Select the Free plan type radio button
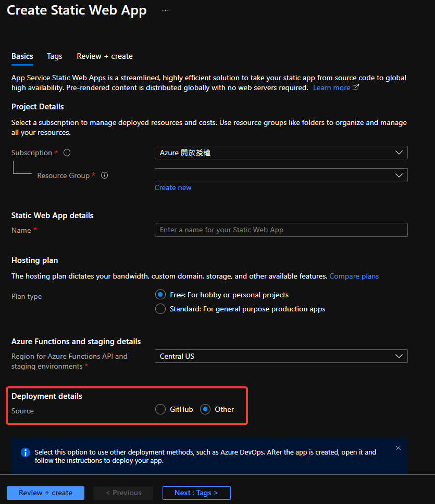This screenshot has width=435, height=504. (160, 295)
